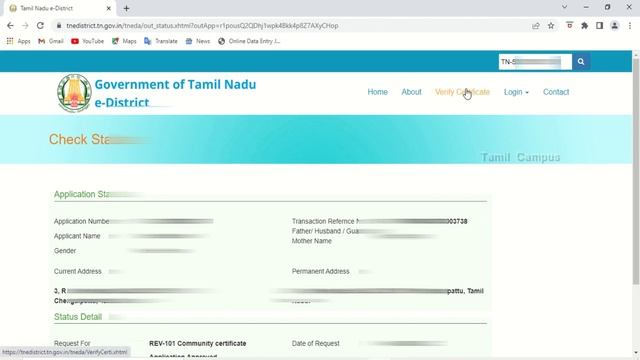Click the Transaction Reference label

pos(325,221)
